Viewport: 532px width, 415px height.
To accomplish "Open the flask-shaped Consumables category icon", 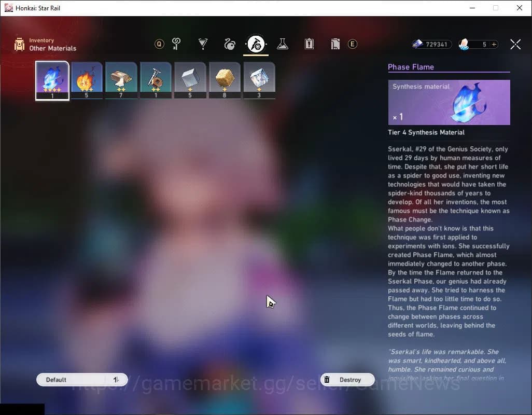I will [282, 44].
